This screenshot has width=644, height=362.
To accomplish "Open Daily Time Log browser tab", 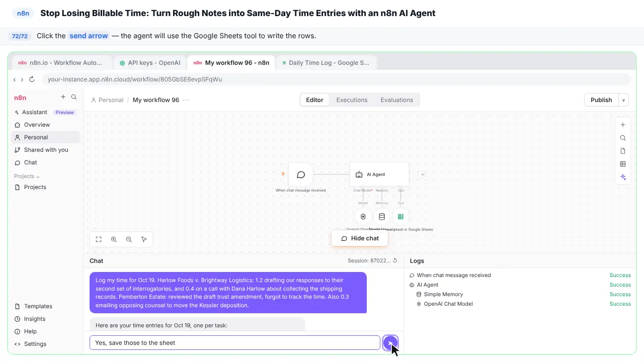I will 326,63.
